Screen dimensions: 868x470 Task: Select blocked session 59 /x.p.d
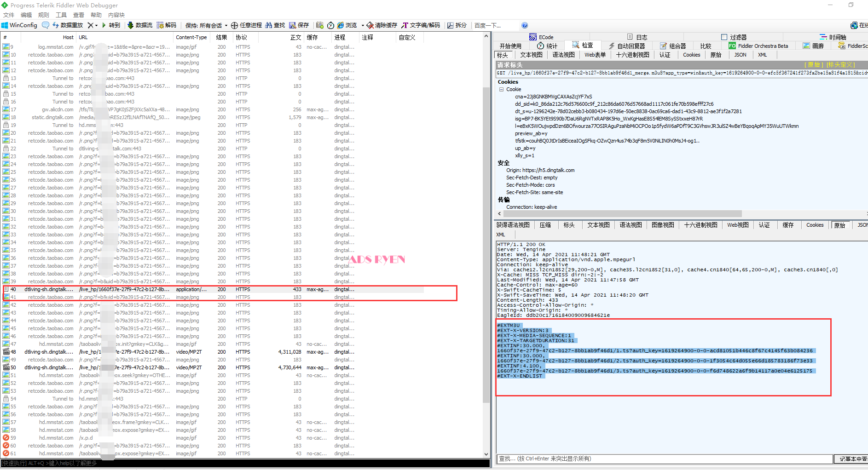(x=214, y=438)
